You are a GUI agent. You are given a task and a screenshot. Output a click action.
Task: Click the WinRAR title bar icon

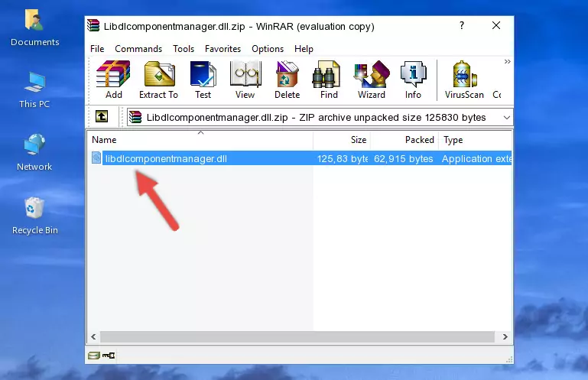(93, 25)
